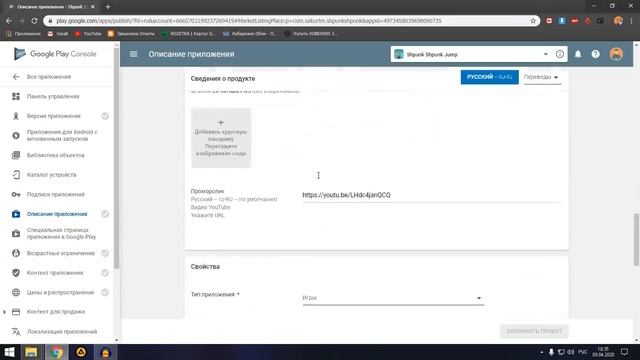Open Подписи приложений key icon
Screen dimensions: 640x360
tap(16, 194)
